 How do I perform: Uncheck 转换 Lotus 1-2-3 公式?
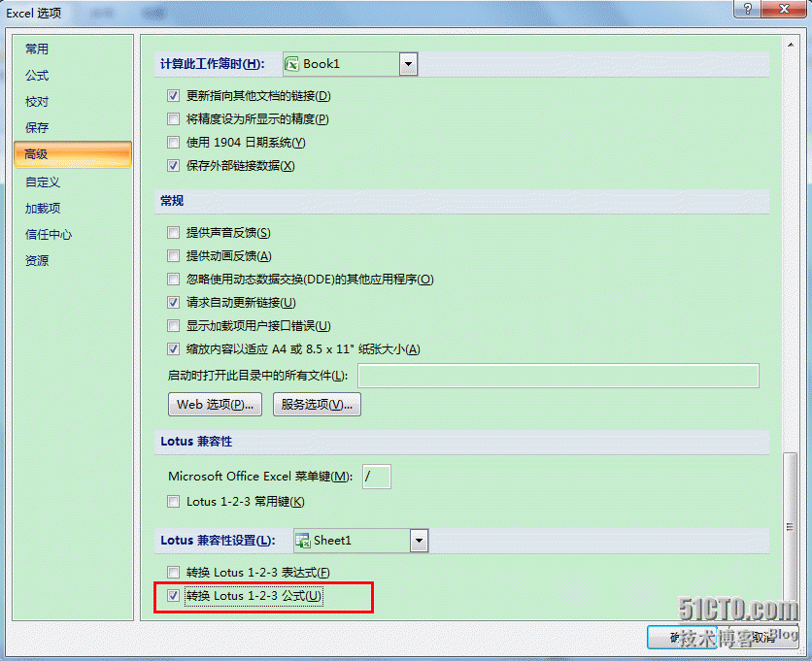point(173,596)
